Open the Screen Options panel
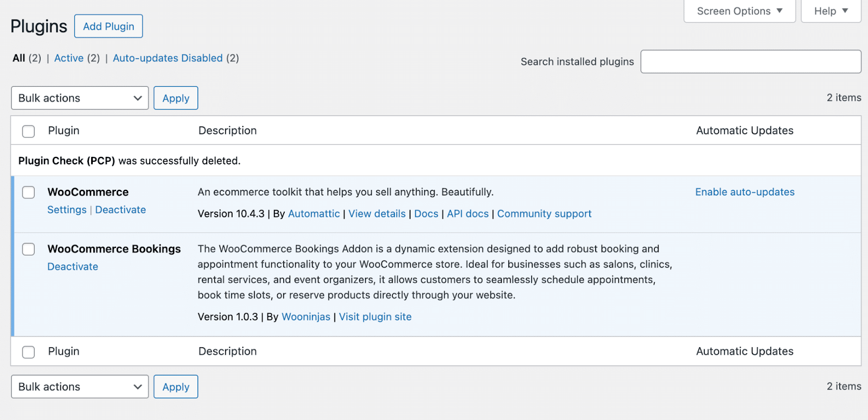This screenshot has height=420, width=868. [x=739, y=11]
